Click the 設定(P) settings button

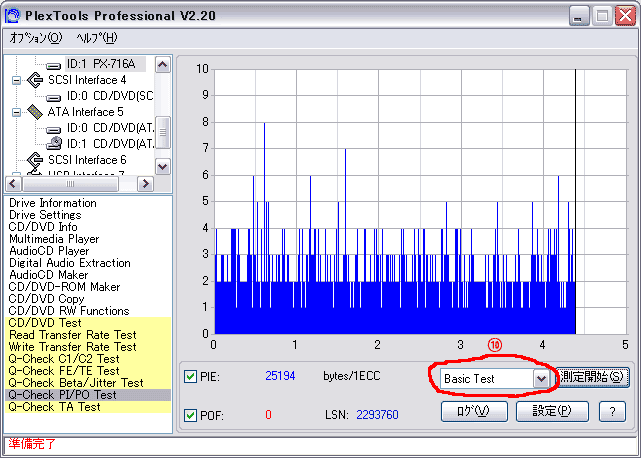coord(552,411)
